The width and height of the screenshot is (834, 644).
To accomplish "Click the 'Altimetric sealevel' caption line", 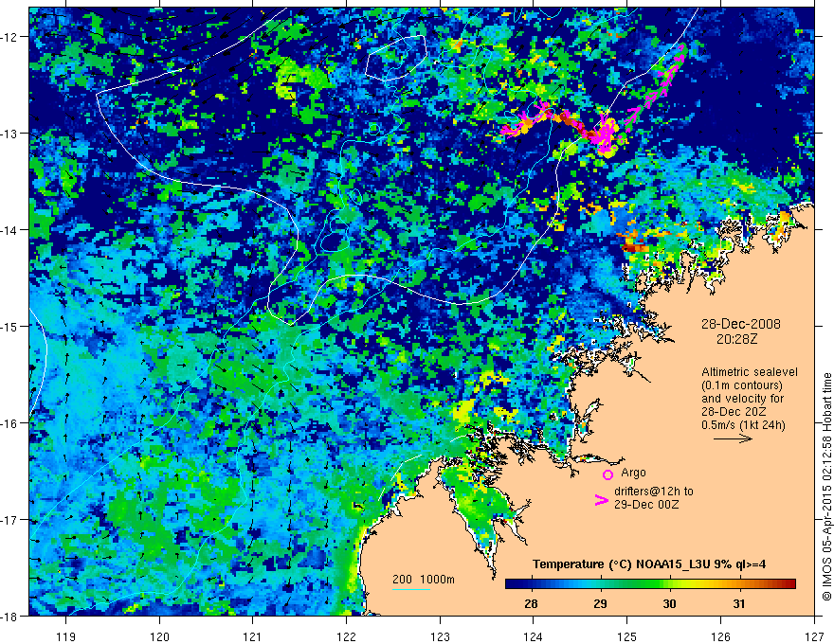I will pos(750,372).
